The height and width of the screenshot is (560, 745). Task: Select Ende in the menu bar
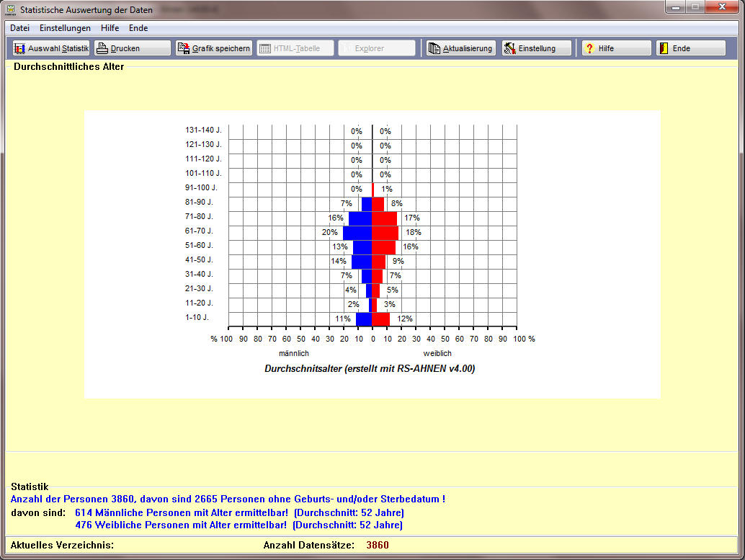click(x=138, y=28)
